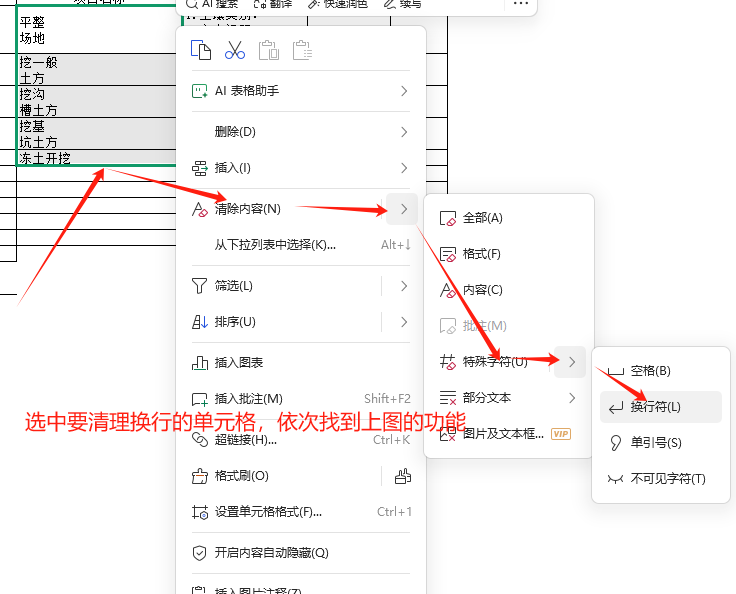Click the Paste Special icon
736x594 pixels.
click(x=302, y=51)
